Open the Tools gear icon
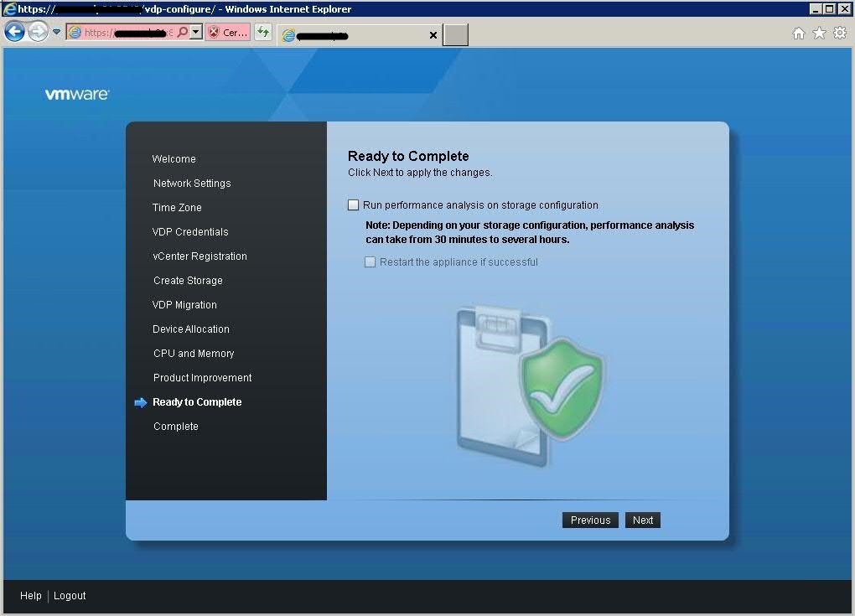The image size is (855, 616). 840,34
